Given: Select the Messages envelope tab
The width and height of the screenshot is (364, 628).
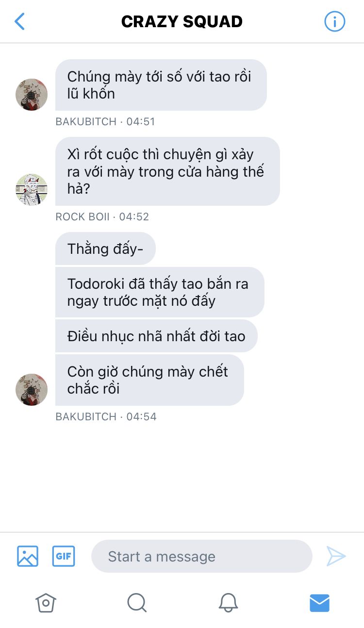Looking at the screenshot, I should point(319,603).
